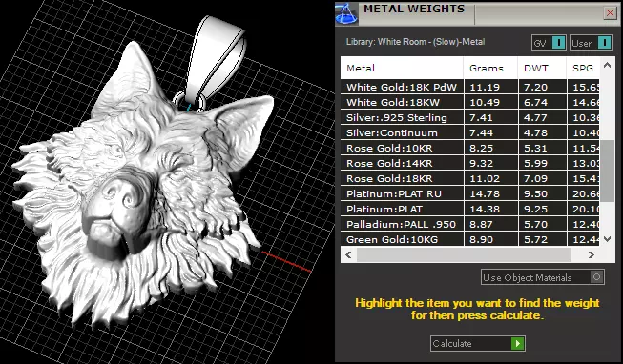
Task: Select the White Gold:18KW row
Action: coord(470,102)
